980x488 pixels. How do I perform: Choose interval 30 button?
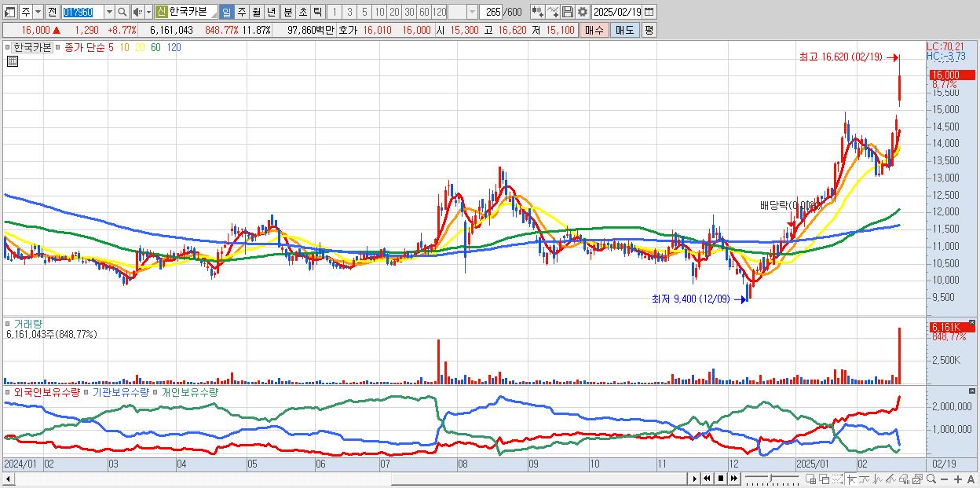pos(409,12)
